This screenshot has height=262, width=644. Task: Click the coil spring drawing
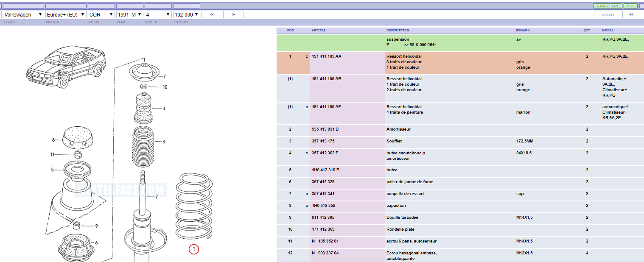[x=193, y=206]
